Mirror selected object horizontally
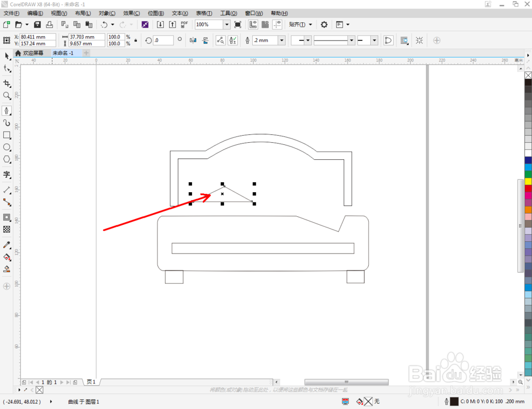The height and width of the screenshot is (409, 532). coord(193,40)
